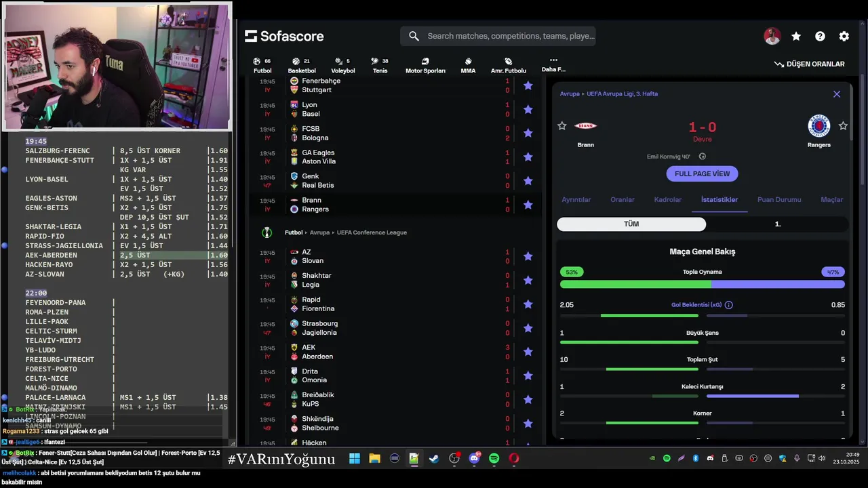Open the Brann-Rangers match row

[396, 205]
